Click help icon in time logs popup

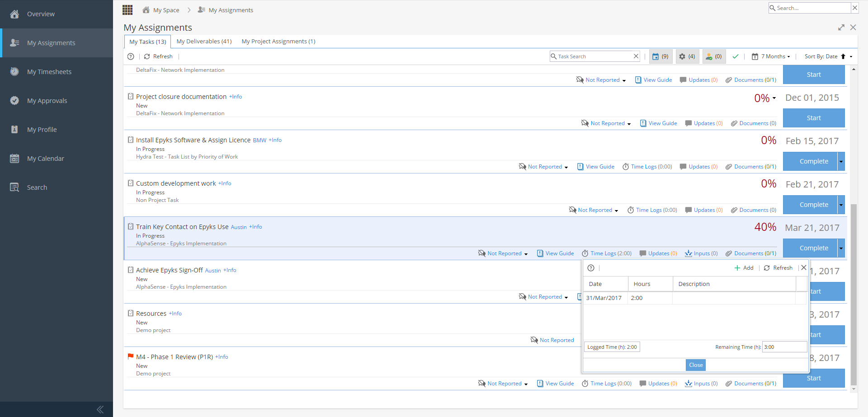591,268
